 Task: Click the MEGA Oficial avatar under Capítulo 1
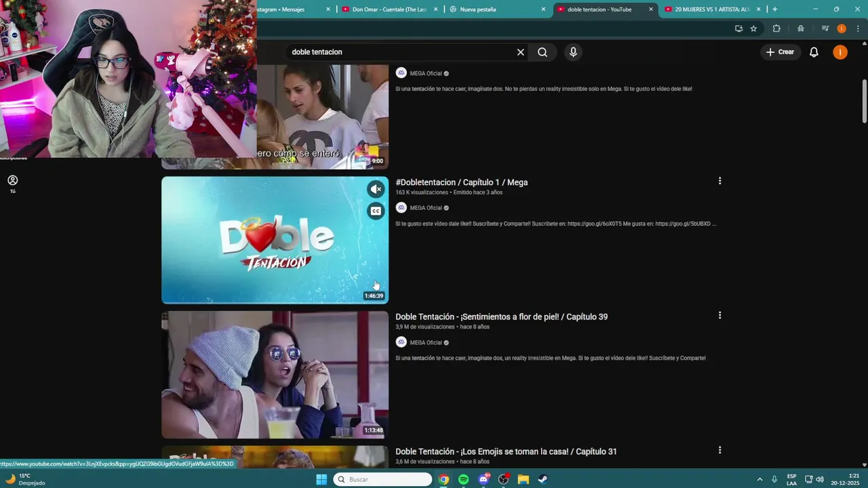pos(401,207)
